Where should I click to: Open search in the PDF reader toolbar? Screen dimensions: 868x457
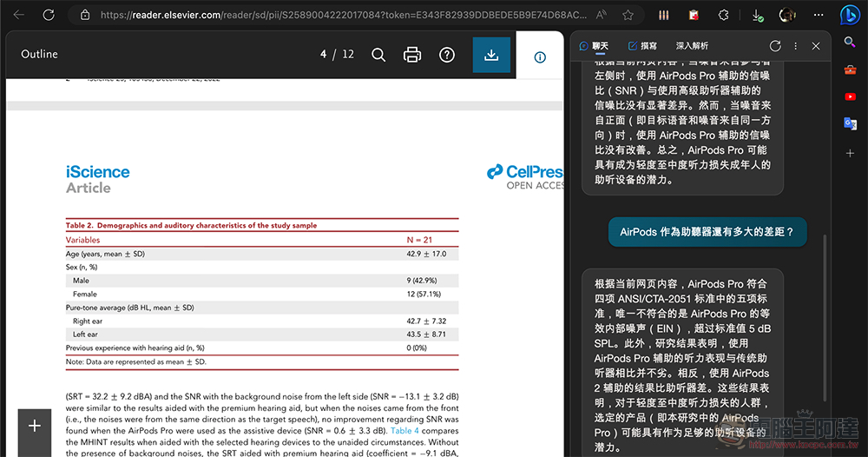(x=378, y=55)
